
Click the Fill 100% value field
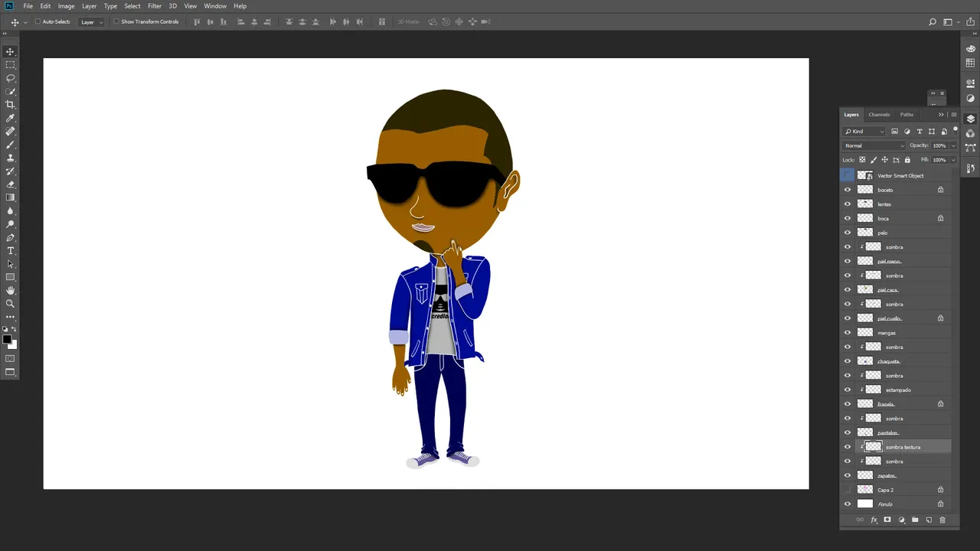tap(939, 160)
